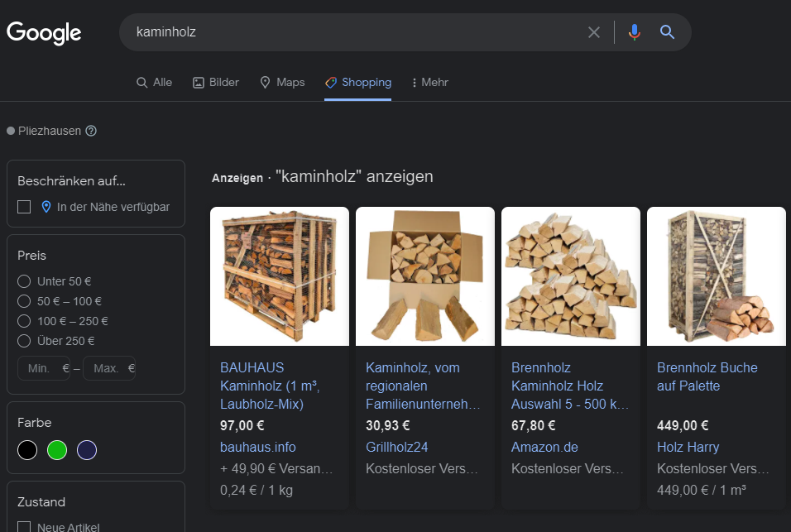Start voice search with the microphone icon
The image size is (791, 532).
[634, 32]
